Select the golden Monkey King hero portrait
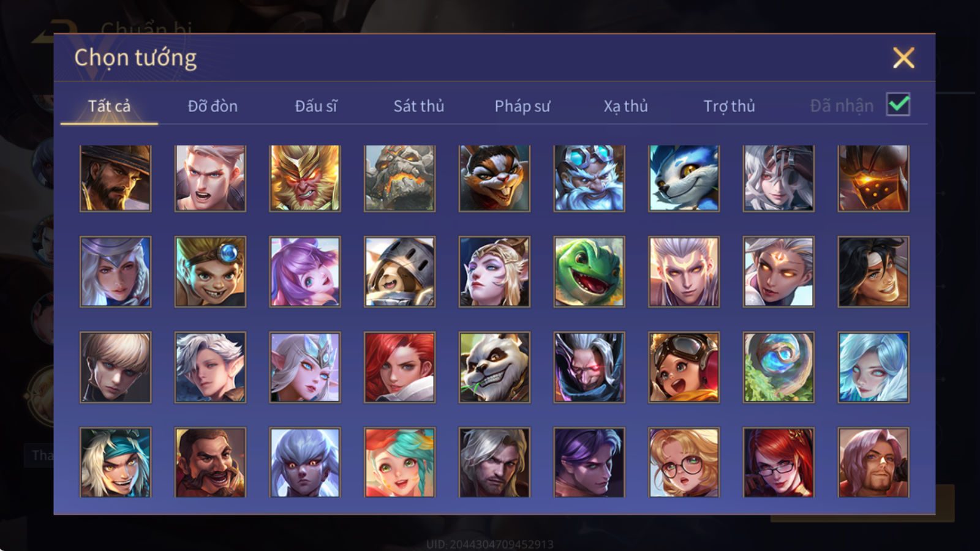The width and height of the screenshot is (980, 551). (305, 178)
